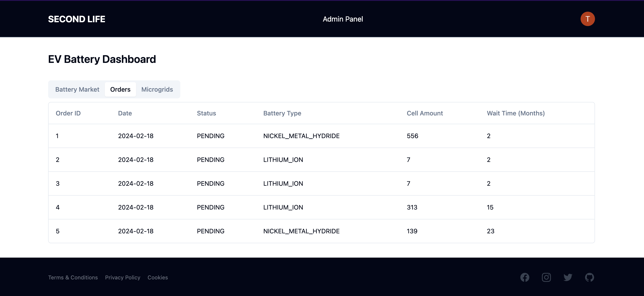Click the Facebook icon in footer

[525, 277]
